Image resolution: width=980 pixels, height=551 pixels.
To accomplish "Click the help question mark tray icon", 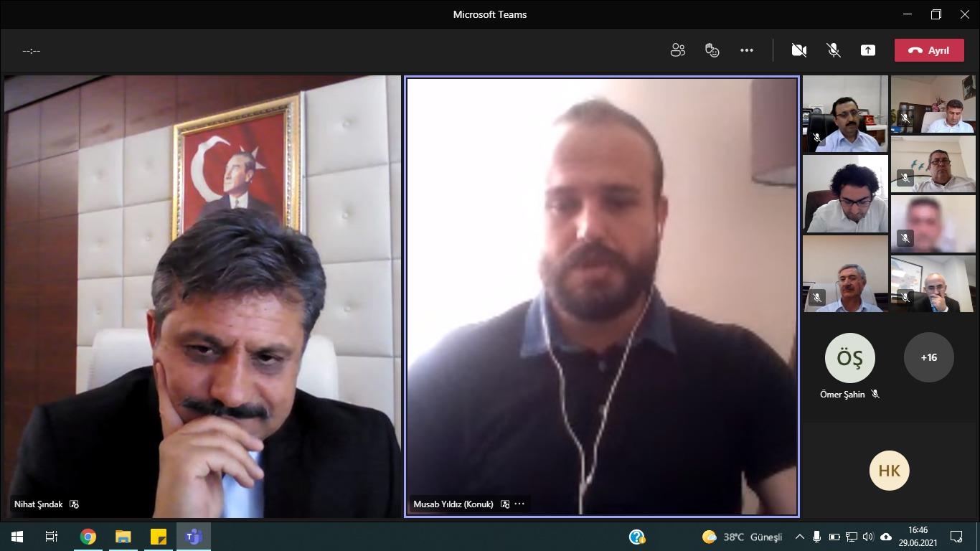I will pyautogui.click(x=637, y=537).
